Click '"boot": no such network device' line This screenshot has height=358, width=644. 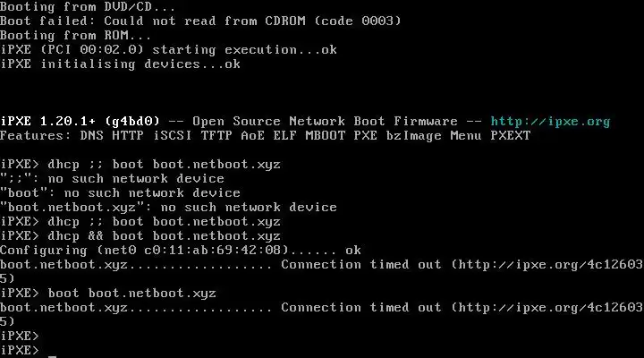click(x=120, y=192)
